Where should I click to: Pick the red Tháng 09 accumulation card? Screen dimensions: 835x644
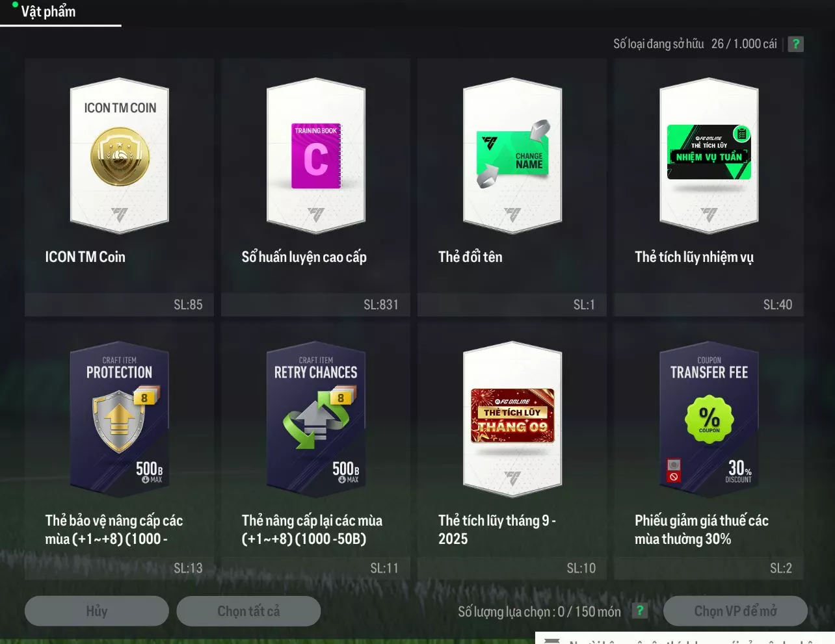coord(512,420)
